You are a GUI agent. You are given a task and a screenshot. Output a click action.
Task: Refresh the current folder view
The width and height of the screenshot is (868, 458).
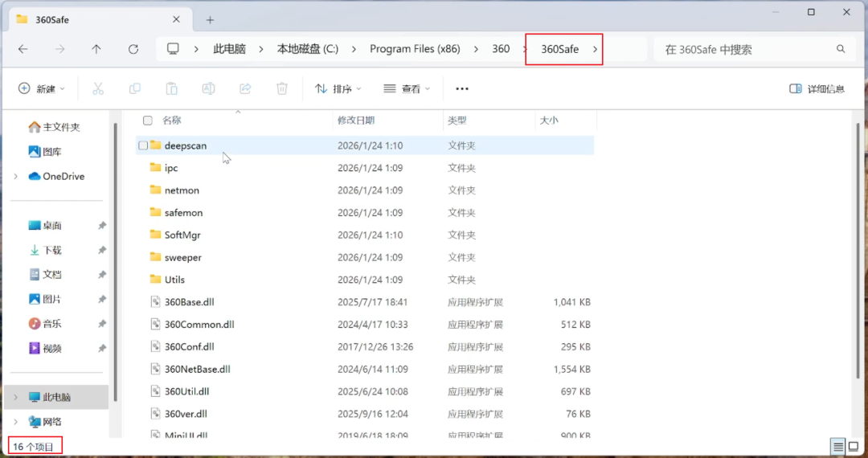[x=133, y=49]
